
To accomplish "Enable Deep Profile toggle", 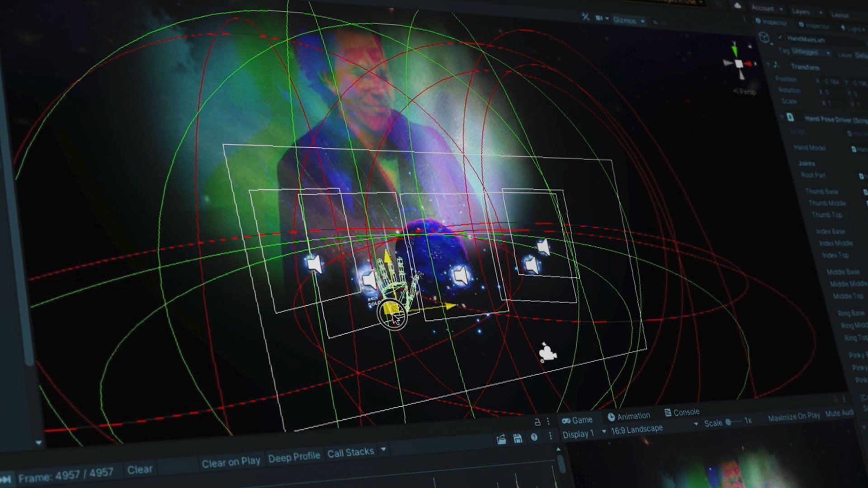I will 294,457.
